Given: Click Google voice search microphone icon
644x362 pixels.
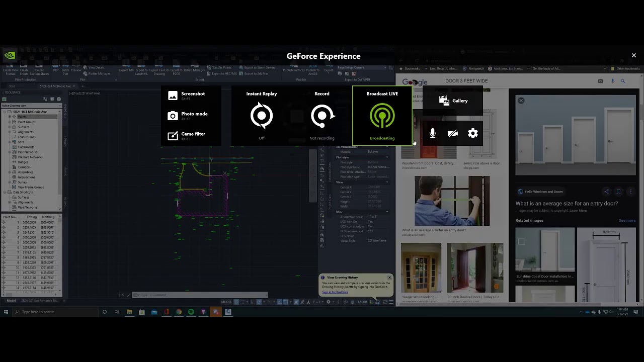Looking at the screenshot, I should (x=612, y=81).
